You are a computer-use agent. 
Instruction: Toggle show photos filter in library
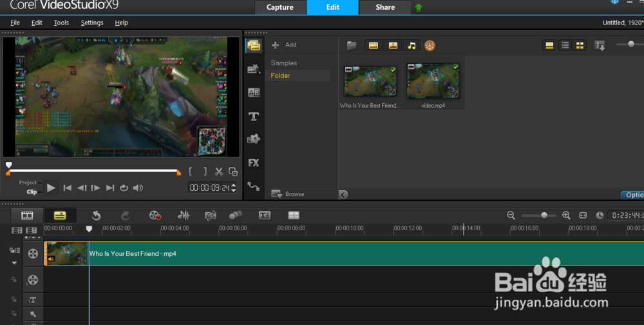(x=393, y=46)
